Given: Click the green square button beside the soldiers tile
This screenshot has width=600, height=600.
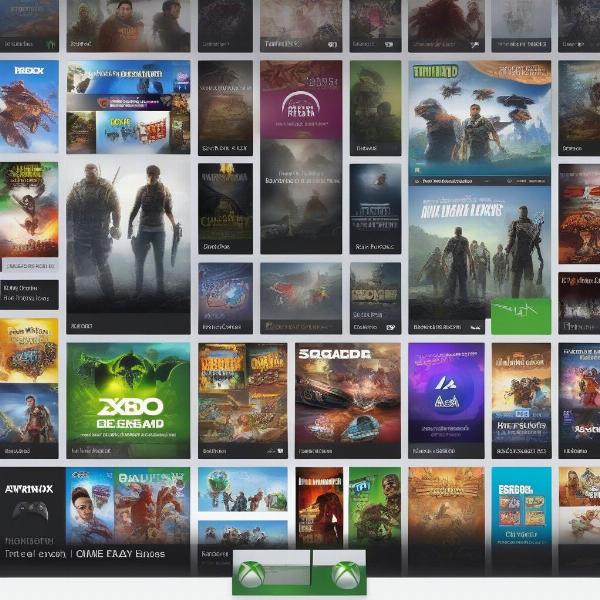Looking at the screenshot, I should (x=521, y=316).
